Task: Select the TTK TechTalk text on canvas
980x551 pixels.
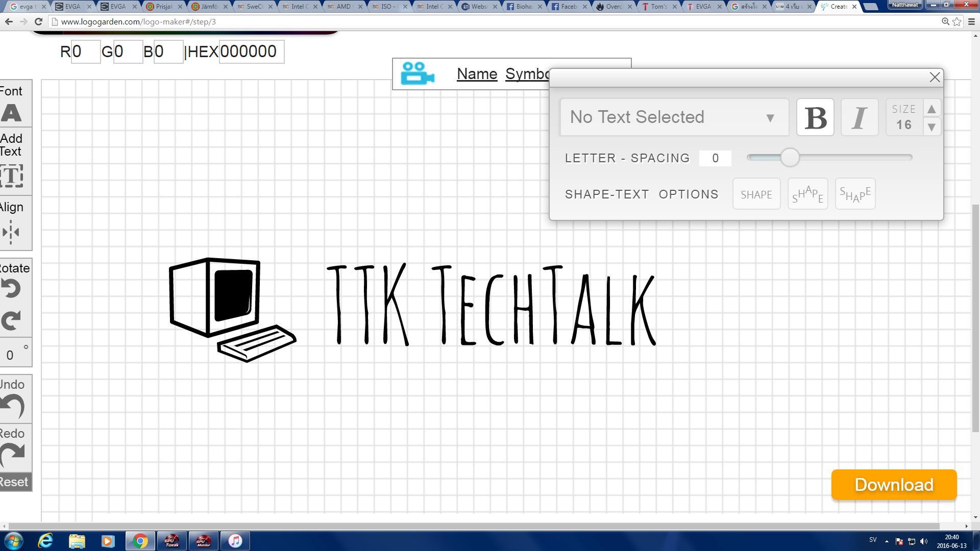Action: [x=491, y=305]
